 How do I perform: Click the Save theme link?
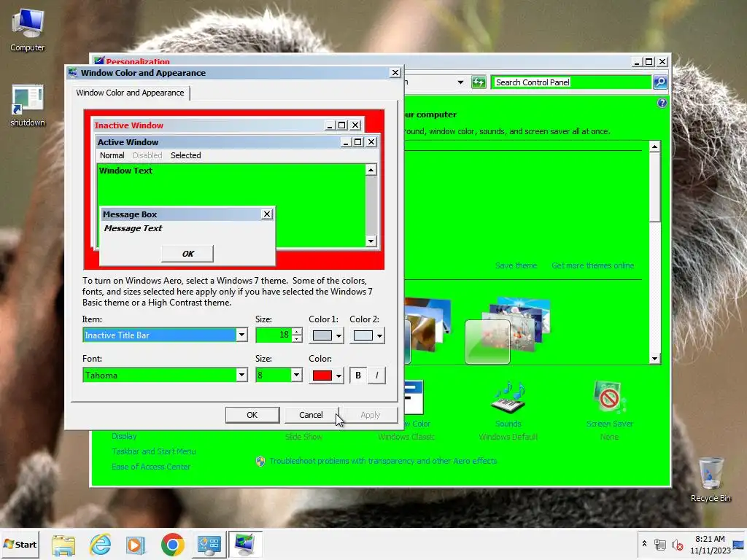coord(516,265)
